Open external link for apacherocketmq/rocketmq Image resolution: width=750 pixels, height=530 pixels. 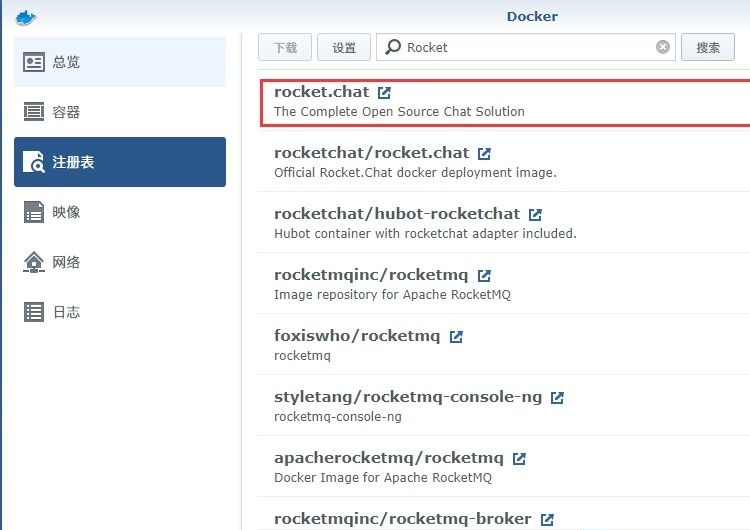coord(519,459)
